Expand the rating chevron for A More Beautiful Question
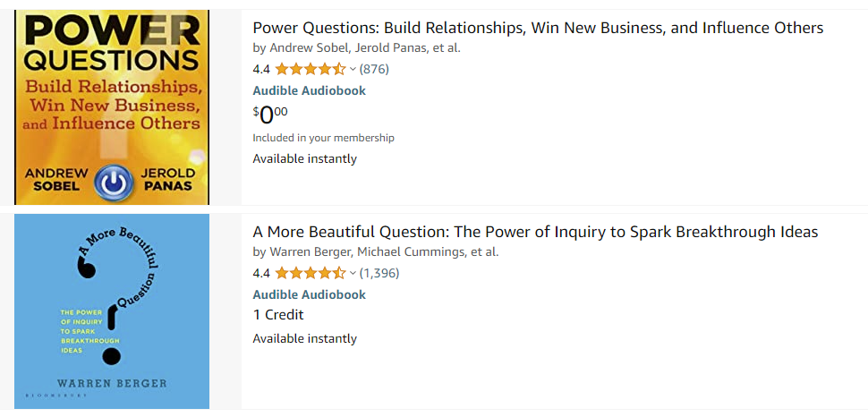868x417 pixels. coord(353,273)
